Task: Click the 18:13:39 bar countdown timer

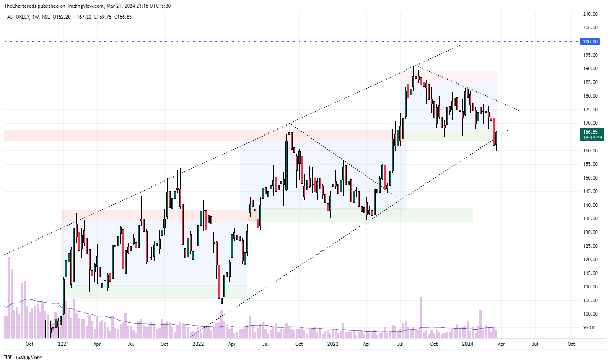Action: click(593, 138)
